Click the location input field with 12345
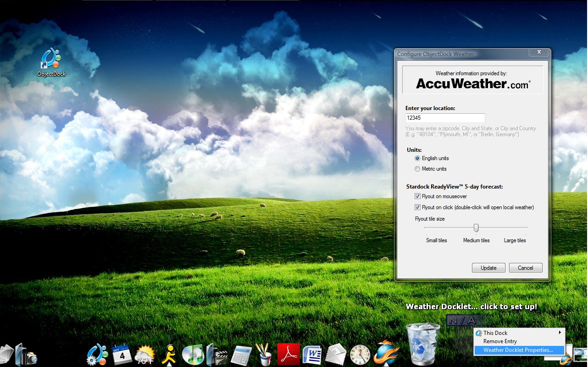The image size is (588, 367). click(x=445, y=118)
